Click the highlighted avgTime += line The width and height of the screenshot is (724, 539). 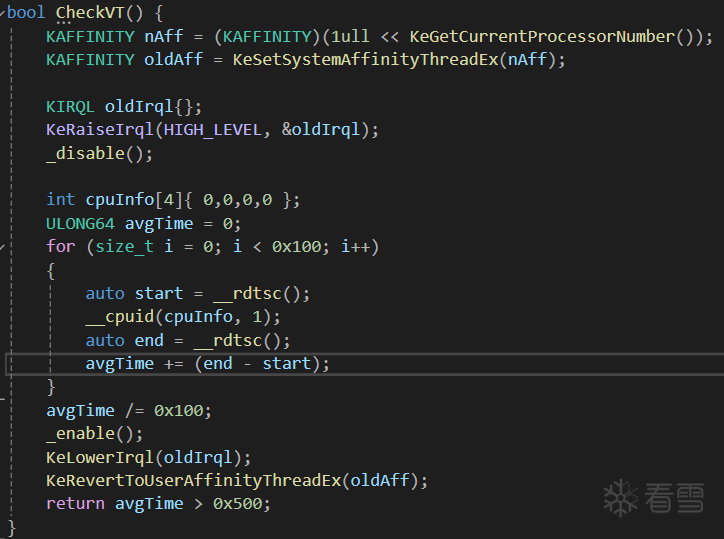click(207, 363)
